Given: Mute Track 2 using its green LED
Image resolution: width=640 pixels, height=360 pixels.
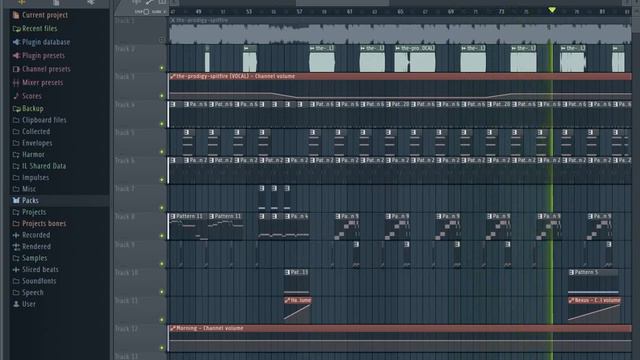Looking at the screenshot, I should coord(162,68).
